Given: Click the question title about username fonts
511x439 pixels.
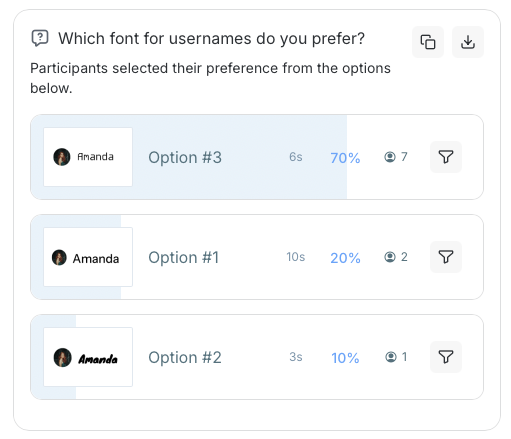Looking at the screenshot, I should click(212, 38).
